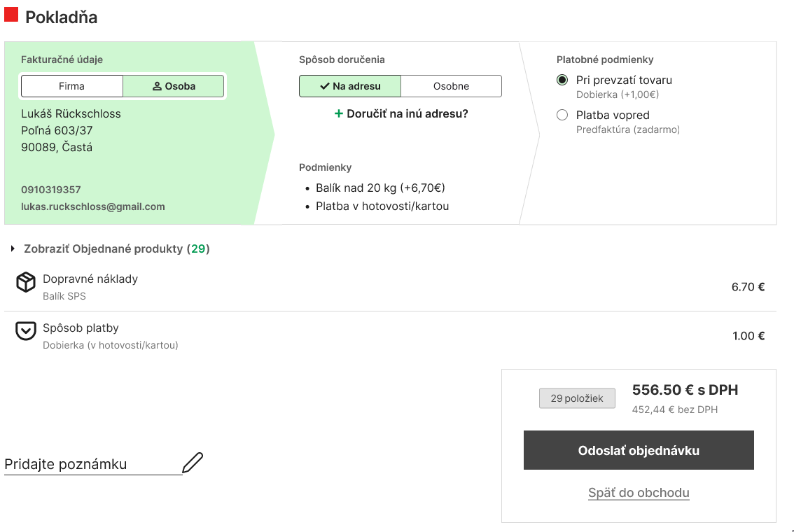The width and height of the screenshot is (794, 532).
Task: Select Platba vopred radio option
Action: (x=562, y=115)
